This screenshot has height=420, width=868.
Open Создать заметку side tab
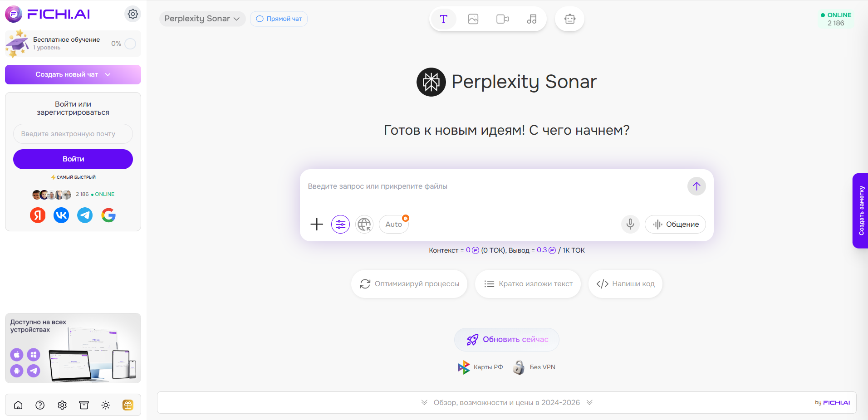[860, 210]
